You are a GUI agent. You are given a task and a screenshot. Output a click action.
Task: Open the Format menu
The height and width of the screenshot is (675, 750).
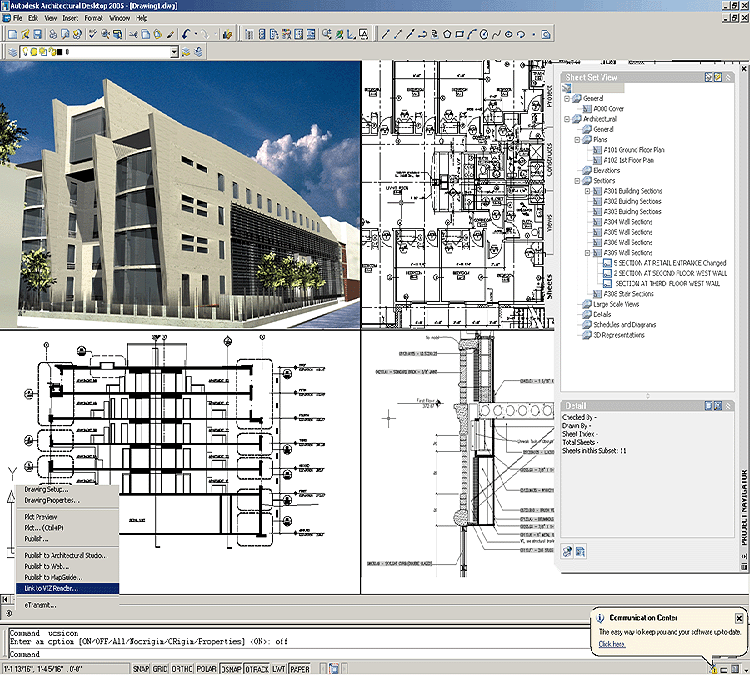point(93,18)
